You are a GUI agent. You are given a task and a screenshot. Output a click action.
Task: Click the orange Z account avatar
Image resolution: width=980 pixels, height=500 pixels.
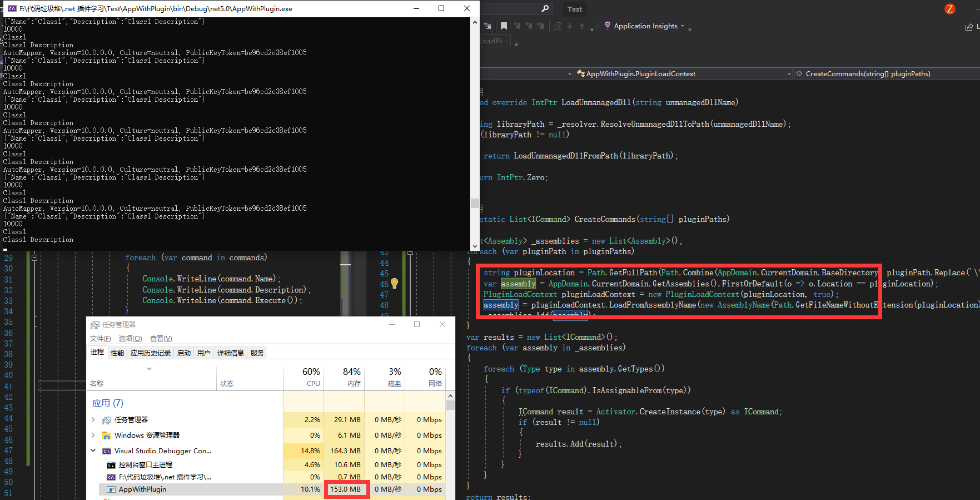point(949,9)
